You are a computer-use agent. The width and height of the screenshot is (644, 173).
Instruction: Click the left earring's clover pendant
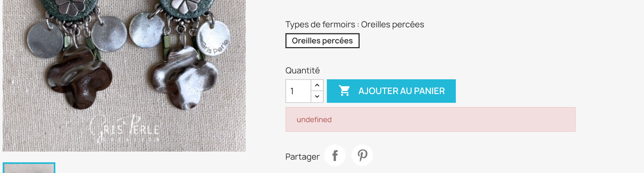tap(80, 78)
